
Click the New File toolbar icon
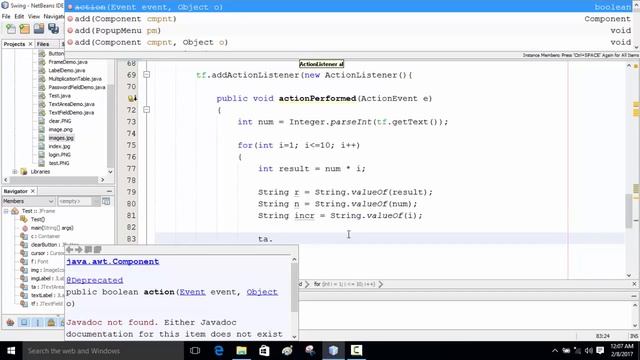pos(11,29)
